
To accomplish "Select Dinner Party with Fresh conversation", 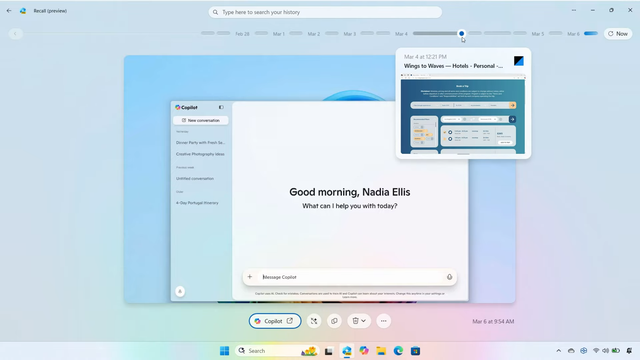I will pos(200,142).
